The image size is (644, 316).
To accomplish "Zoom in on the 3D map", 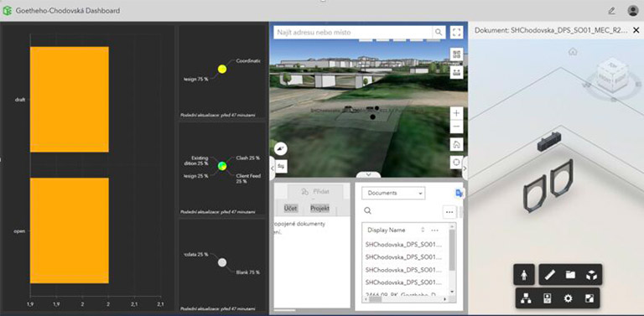I will click(456, 113).
